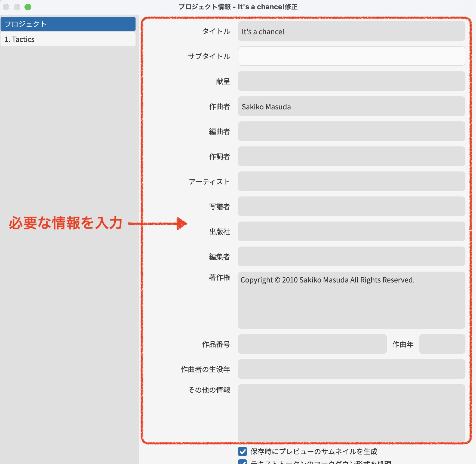Click the アーティスト entry field
The height and width of the screenshot is (464, 476).
(x=351, y=182)
